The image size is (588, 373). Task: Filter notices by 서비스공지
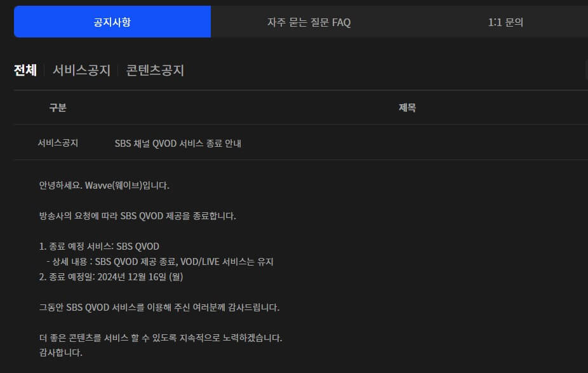tap(81, 71)
